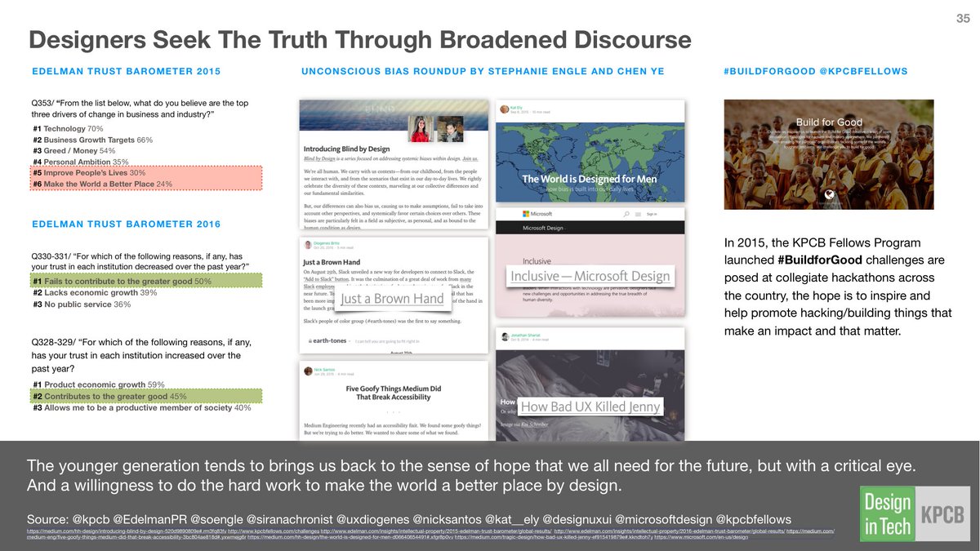Click the 'younger generation' summary sentence

pos(472,476)
